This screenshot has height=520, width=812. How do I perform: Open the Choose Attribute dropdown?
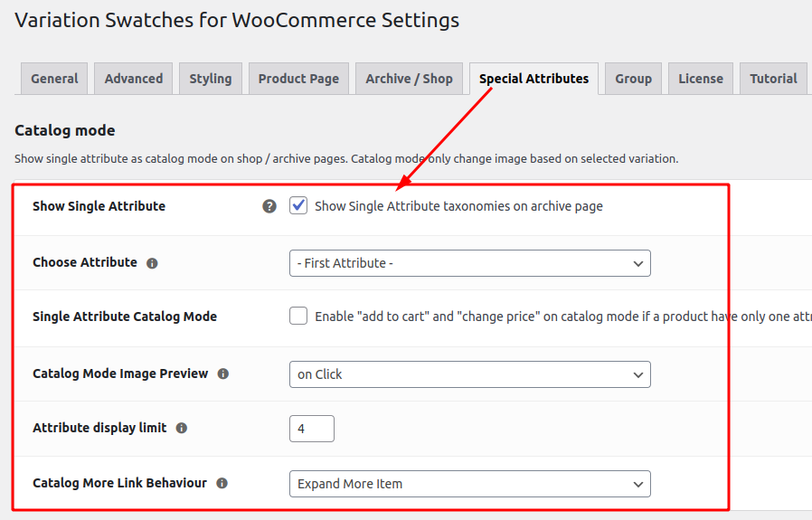click(x=469, y=263)
